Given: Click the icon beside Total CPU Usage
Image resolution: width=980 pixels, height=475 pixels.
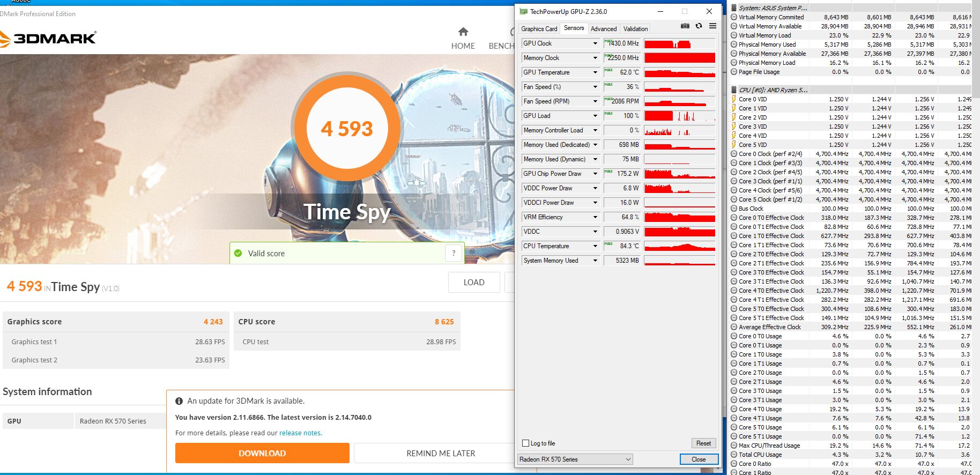Looking at the screenshot, I should tap(734, 455).
